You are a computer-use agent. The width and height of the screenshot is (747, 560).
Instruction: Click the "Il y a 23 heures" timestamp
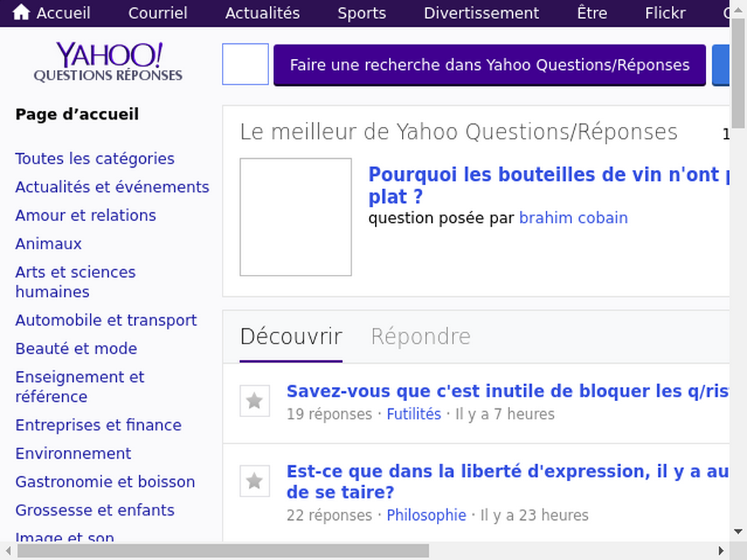point(535,516)
